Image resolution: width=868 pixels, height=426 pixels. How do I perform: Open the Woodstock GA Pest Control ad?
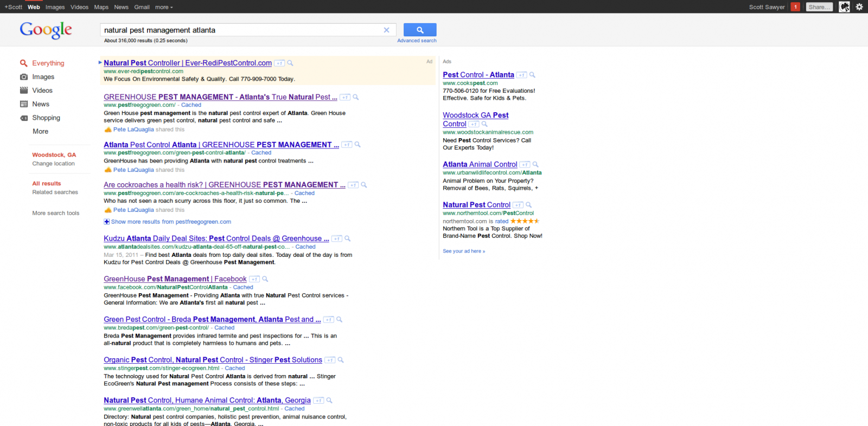(475, 120)
